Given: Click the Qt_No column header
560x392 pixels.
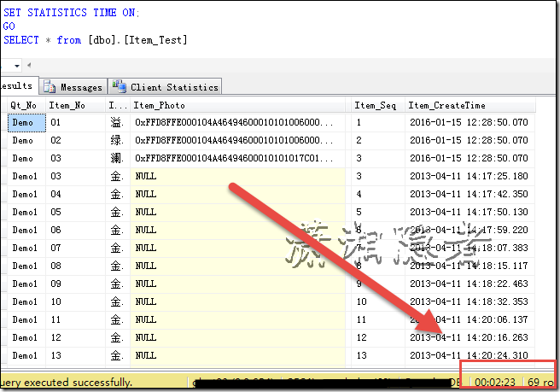Looking at the screenshot, I should coord(23,105).
